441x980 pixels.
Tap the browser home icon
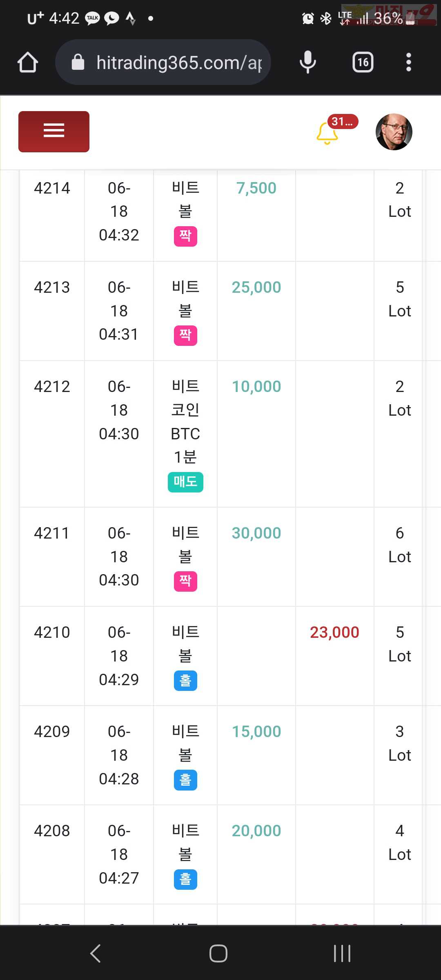[x=28, y=62]
